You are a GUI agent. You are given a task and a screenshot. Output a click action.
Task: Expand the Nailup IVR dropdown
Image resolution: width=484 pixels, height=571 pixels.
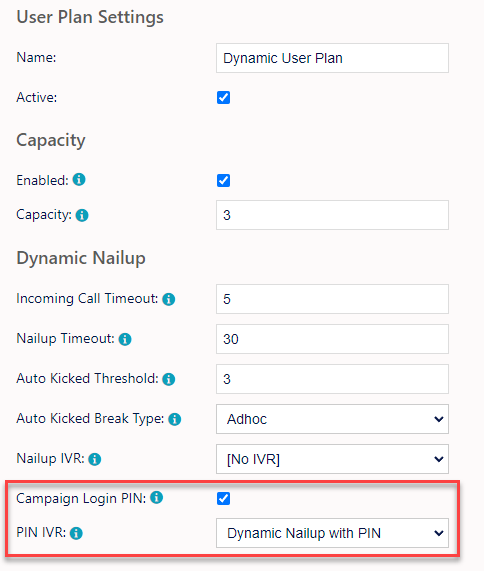tap(332, 459)
